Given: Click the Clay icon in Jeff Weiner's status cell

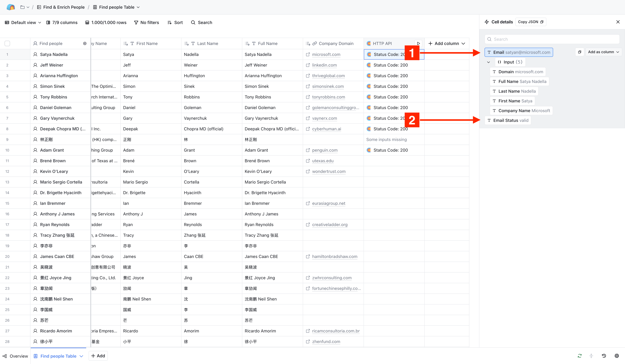Looking at the screenshot, I should 369,65.
